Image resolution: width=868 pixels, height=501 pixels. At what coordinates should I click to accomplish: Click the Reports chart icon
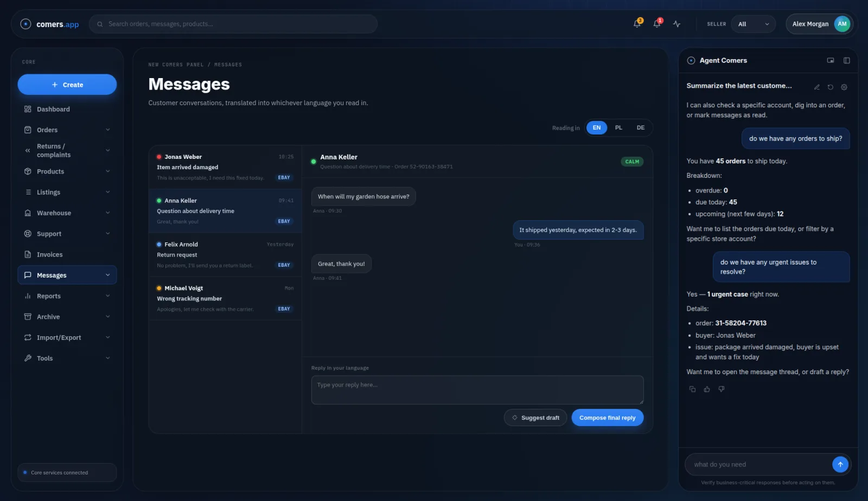28,296
